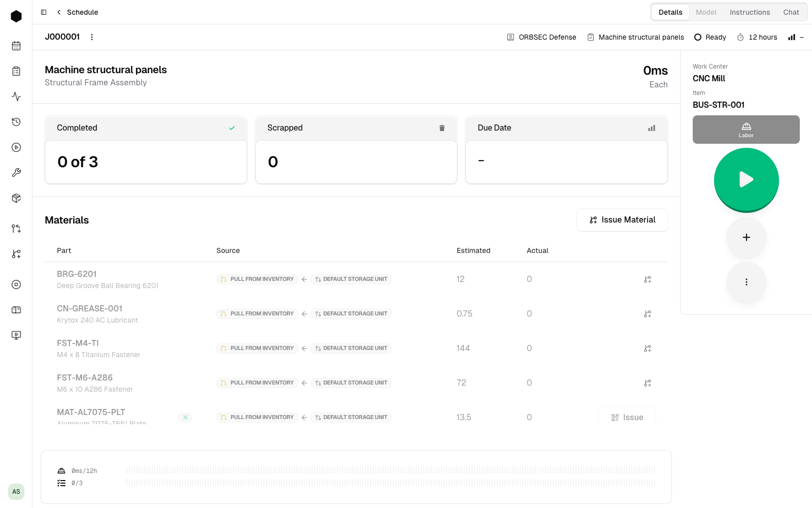Viewport: 812px width, 508px height.
Task: Click the Estimated value 12 for BRG-6201
Action: (x=460, y=279)
